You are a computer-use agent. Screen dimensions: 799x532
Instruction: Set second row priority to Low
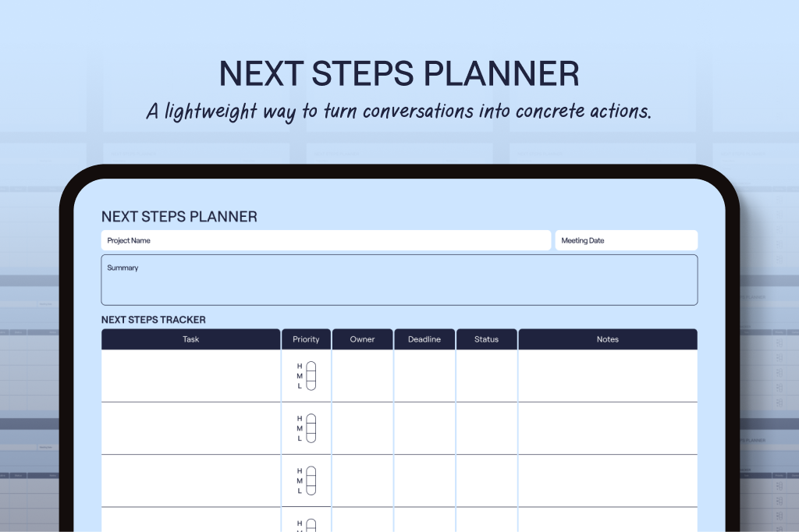pos(311,438)
